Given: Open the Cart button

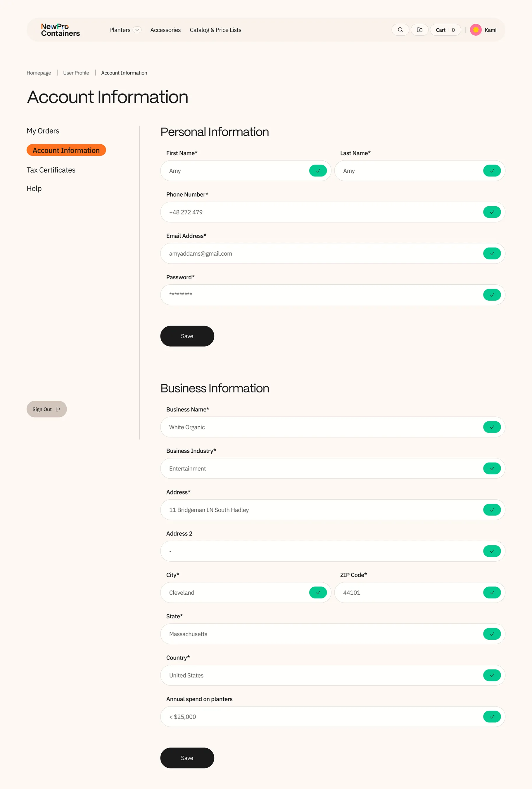Looking at the screenshot, I should pos(445,30).
